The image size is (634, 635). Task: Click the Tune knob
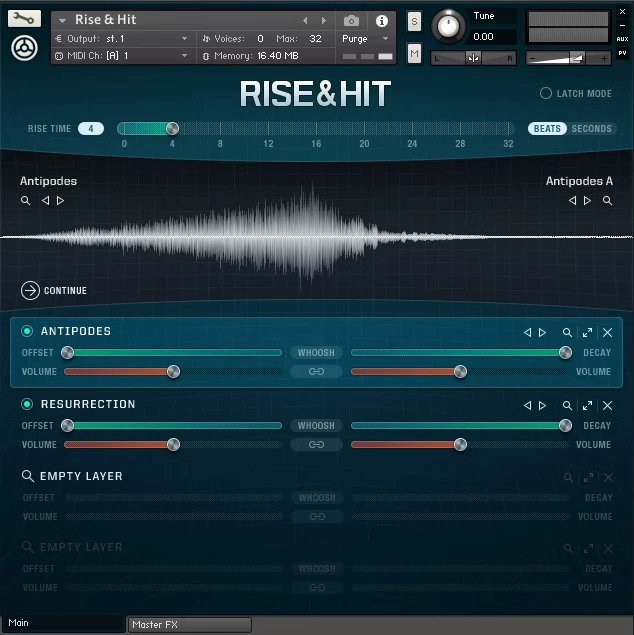pos(448,26)
